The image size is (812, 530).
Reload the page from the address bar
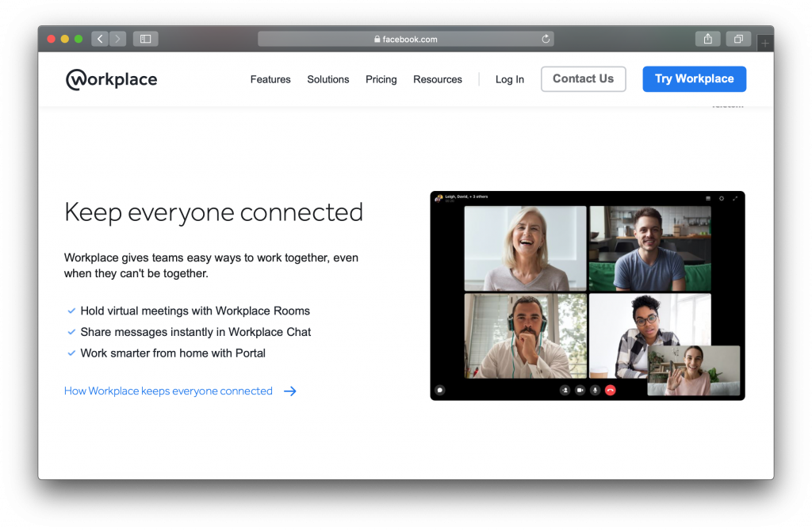tap(546, 39)
